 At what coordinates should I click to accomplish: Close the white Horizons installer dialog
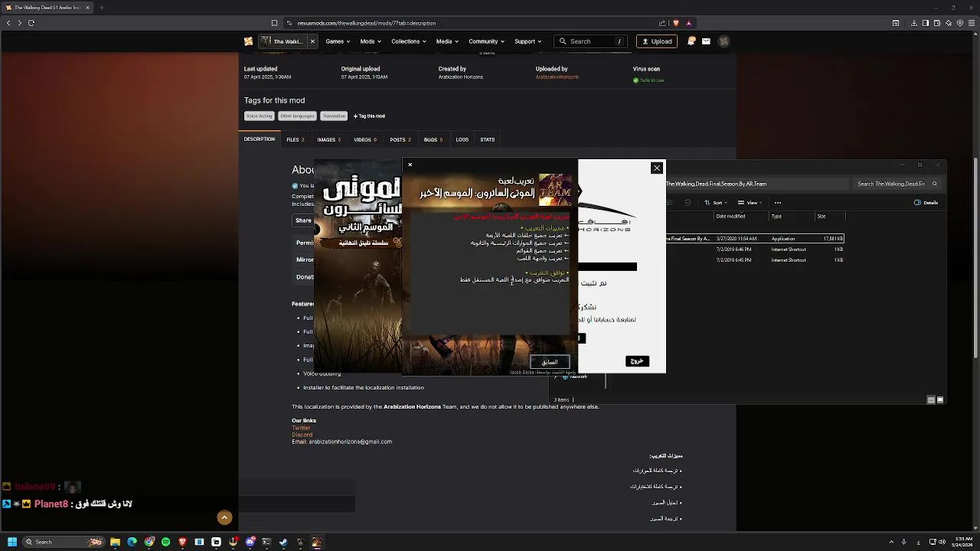[x=656, y=168]
